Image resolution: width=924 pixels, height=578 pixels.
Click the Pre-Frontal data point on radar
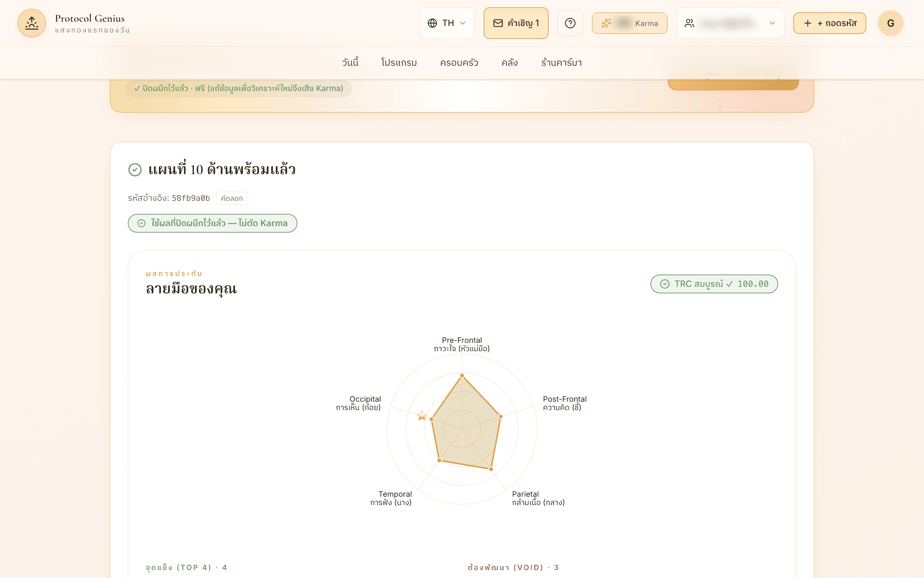[x=462, y=375]
